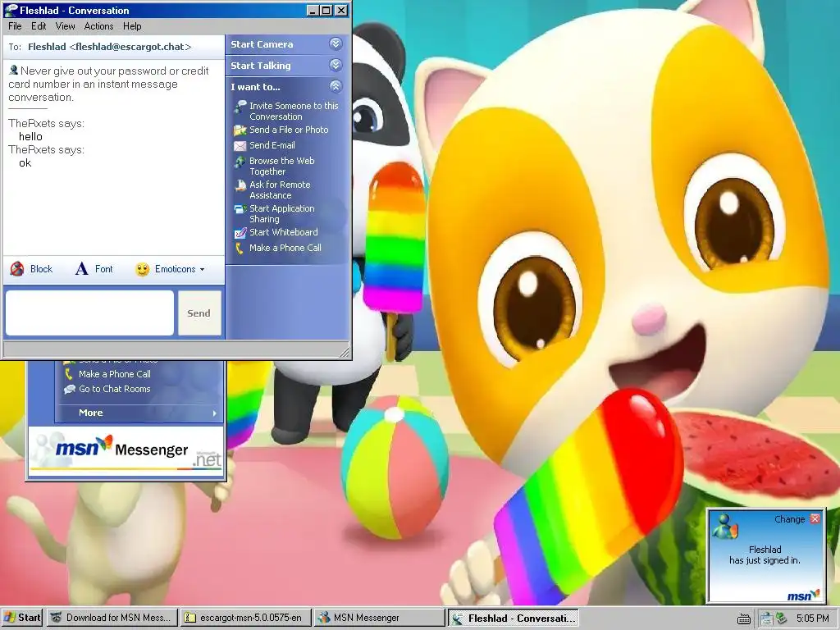Screen dimensions: 840x630
Task: Click inside the message input box
Action: (89, 313)
